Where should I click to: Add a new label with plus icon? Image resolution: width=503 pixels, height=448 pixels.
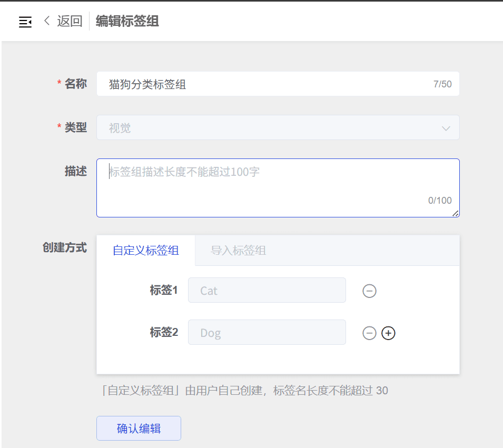pyautogui.click(x=388, y=333)
